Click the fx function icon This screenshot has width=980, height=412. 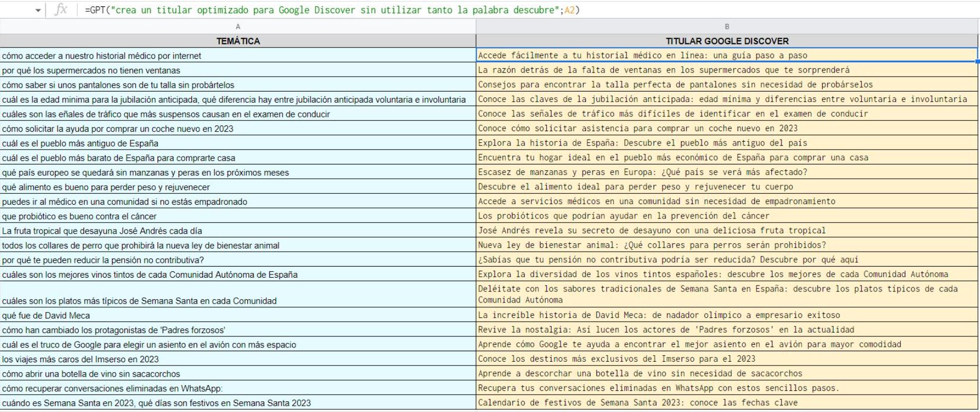(61, 10)
